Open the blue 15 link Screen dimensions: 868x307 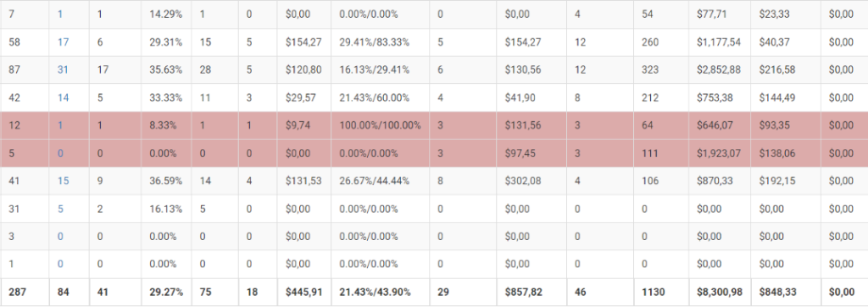point(63,181)
